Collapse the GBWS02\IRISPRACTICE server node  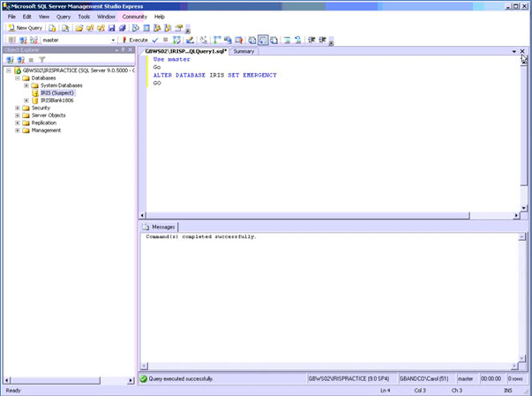(x=9, y=71)
